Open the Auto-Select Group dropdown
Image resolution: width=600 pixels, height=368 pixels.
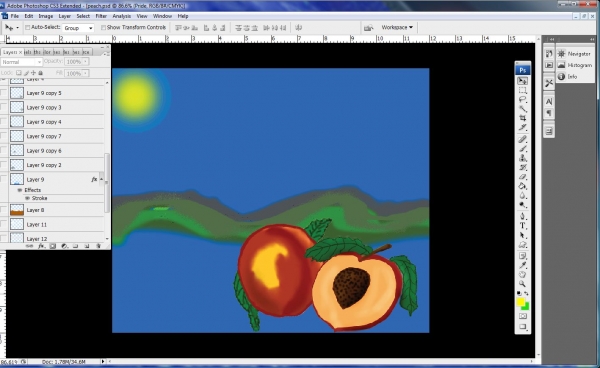pos(78,28)
